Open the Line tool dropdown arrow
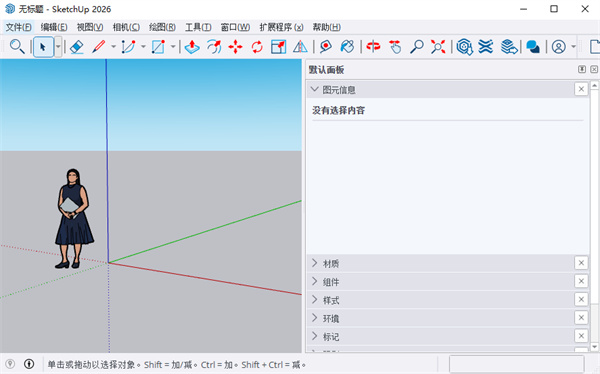 pyautogui.click(x=113, y=47)
